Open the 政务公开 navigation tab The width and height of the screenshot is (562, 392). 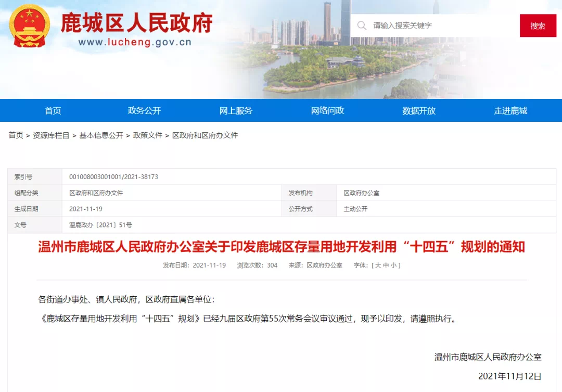(x=144, y=110)
